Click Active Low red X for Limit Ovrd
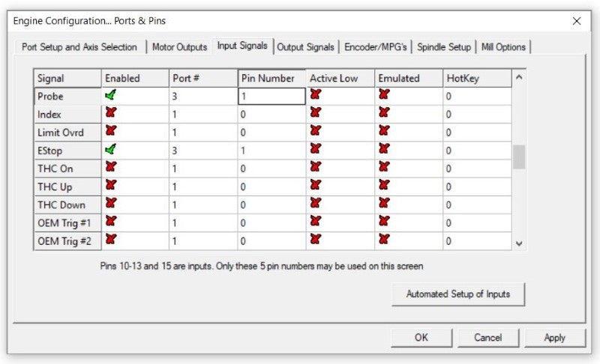Screen dimensions: 600x364 click(x=315, y=131)
